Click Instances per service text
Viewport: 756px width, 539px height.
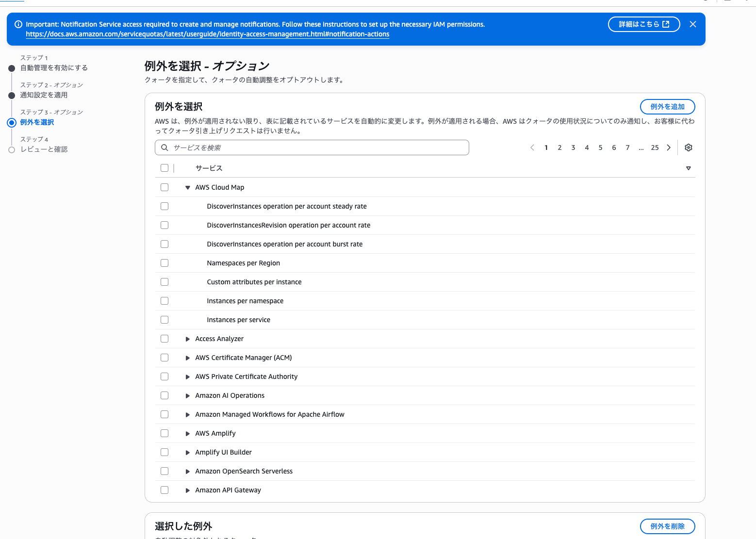tap(238, 320)
